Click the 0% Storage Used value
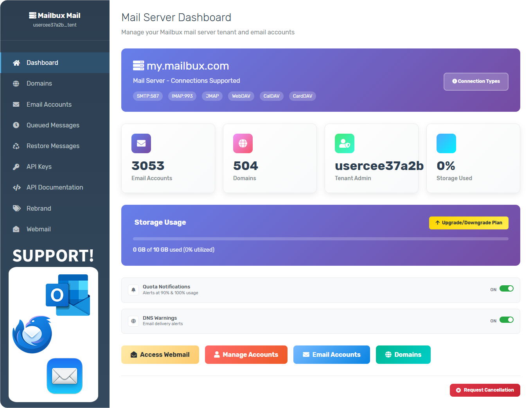This screenshot has height=408, width=532. click(446, 166)
